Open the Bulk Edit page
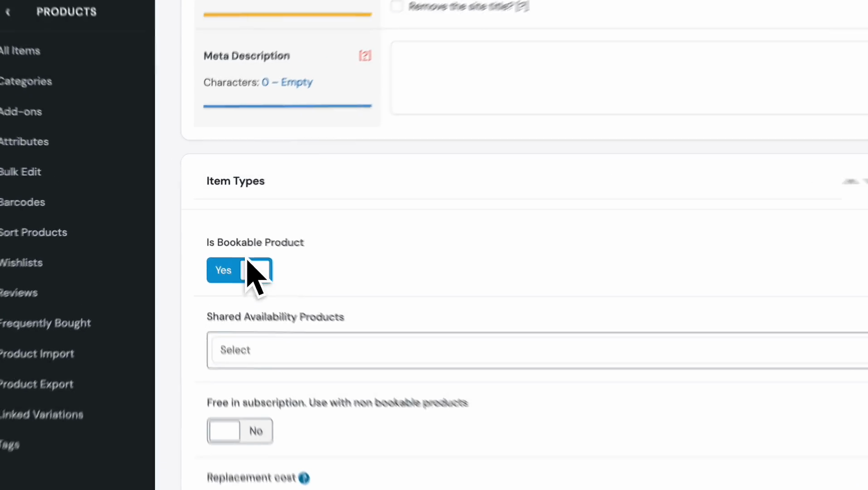868x490 pixels. 21,172
